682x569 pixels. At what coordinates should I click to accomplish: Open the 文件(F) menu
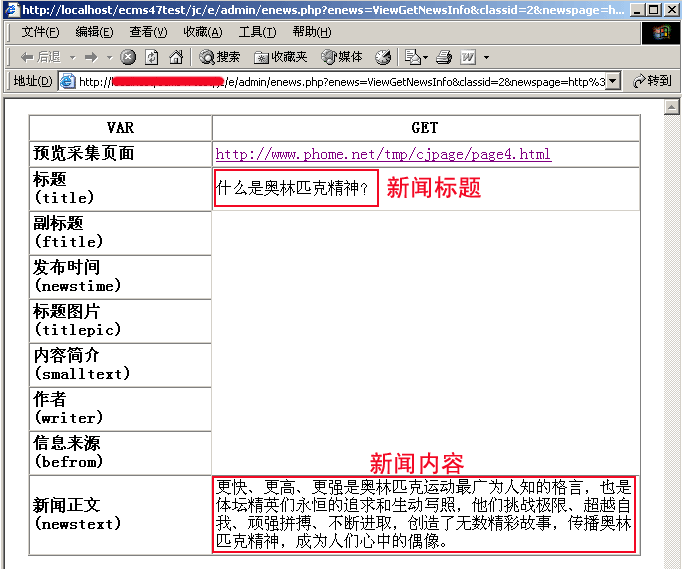[x=40, y=32]
